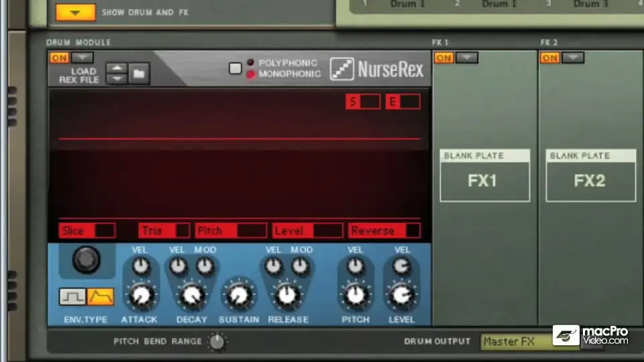Select the Polyphonic mode indicator

[250, 62]
